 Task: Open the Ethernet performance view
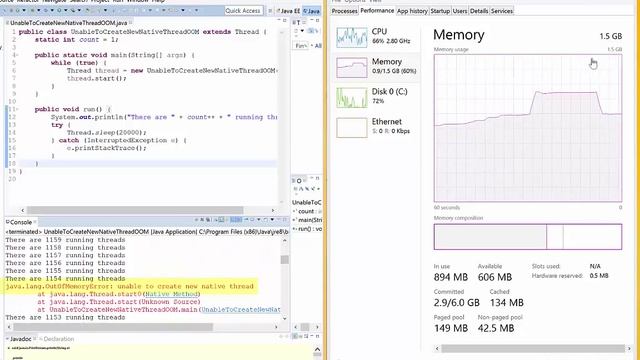pyautogui.click(x=376, y=127)
